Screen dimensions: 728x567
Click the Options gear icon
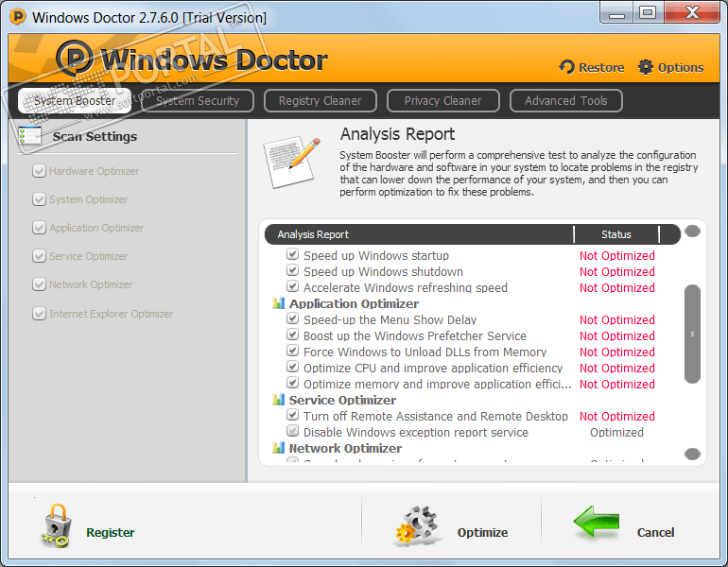click(646, 67)
